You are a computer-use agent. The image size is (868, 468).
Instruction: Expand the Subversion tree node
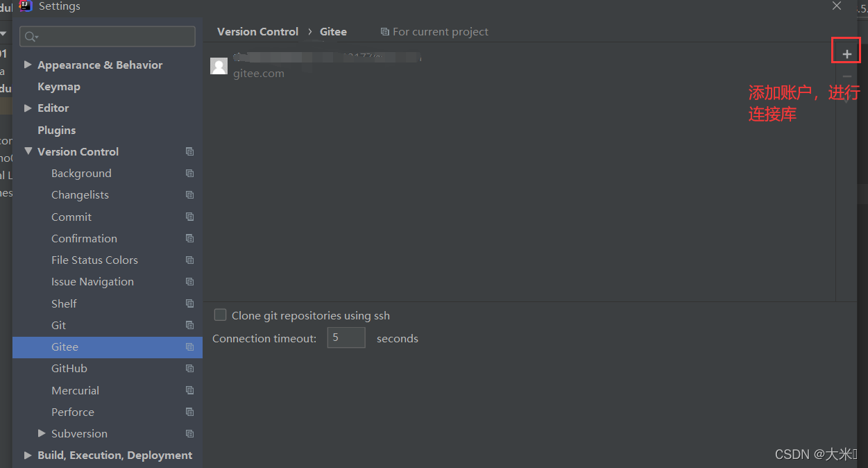point(42,433)
